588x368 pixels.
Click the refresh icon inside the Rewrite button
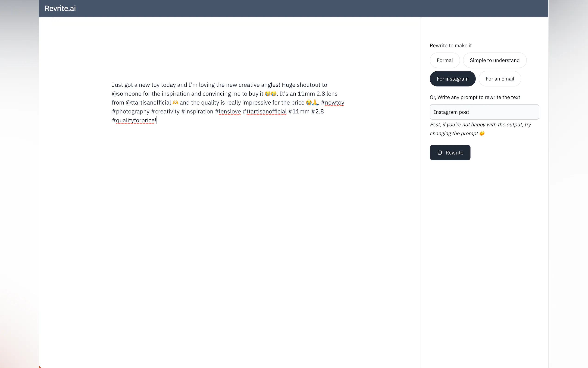click(439, 153)
